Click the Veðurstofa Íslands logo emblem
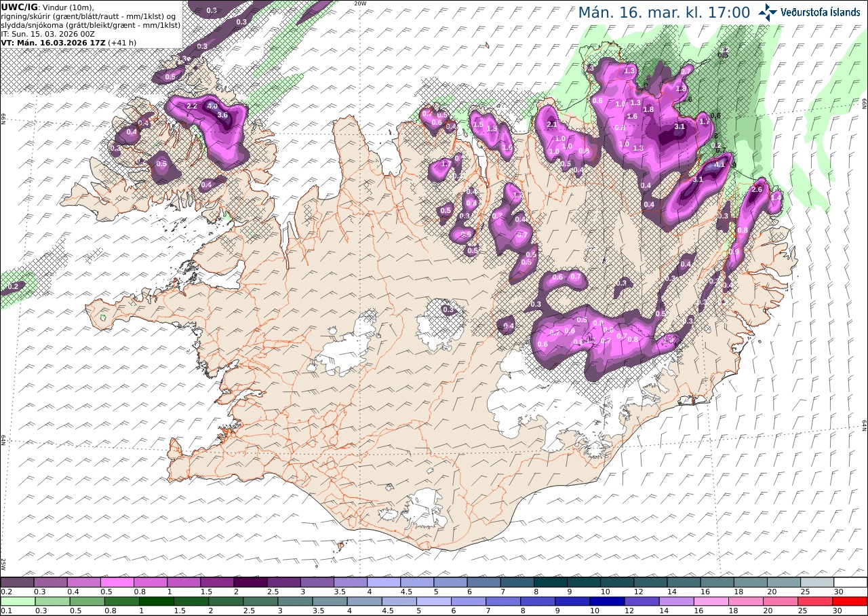 coord(768,12)
